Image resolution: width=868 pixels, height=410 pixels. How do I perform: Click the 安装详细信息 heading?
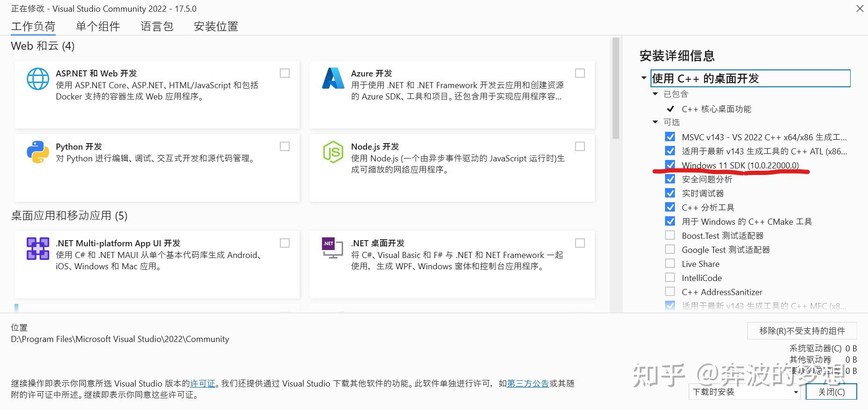click(x=677, y=56)
